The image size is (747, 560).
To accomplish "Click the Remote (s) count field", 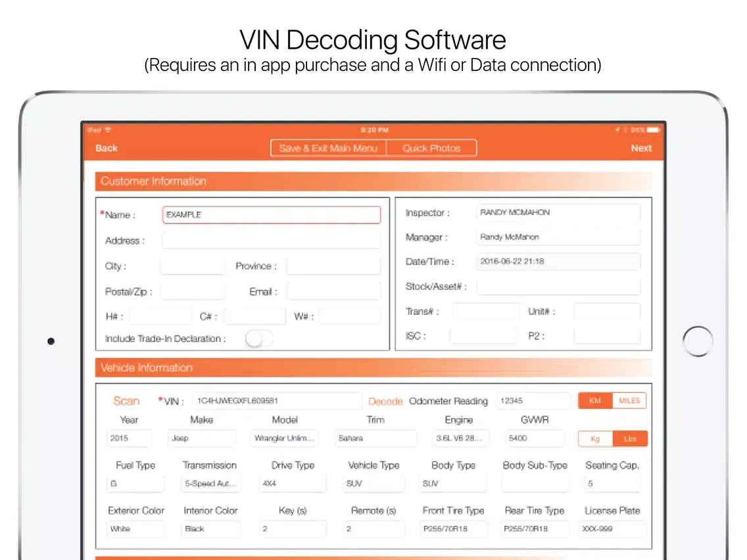I will (x=373, y=528).
